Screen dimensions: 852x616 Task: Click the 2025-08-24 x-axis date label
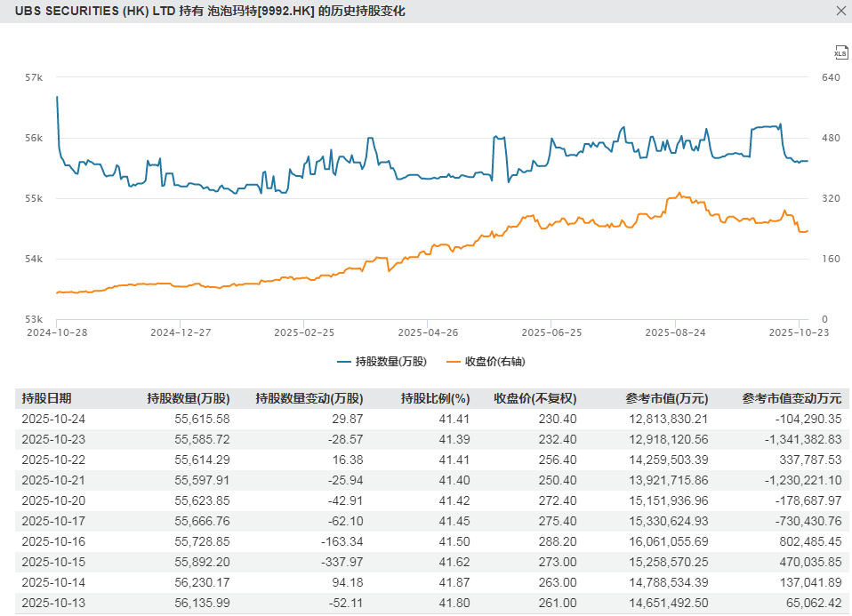pos(675,332)
